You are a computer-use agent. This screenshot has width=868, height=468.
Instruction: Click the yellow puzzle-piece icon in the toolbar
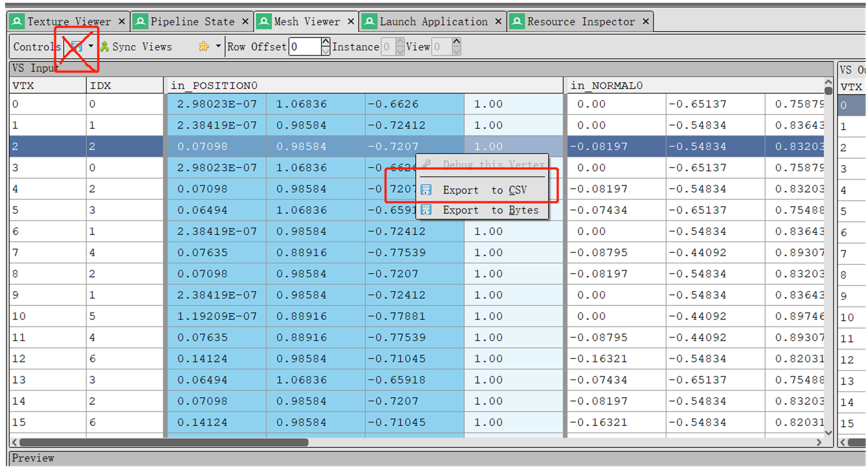tap(204, 46)
